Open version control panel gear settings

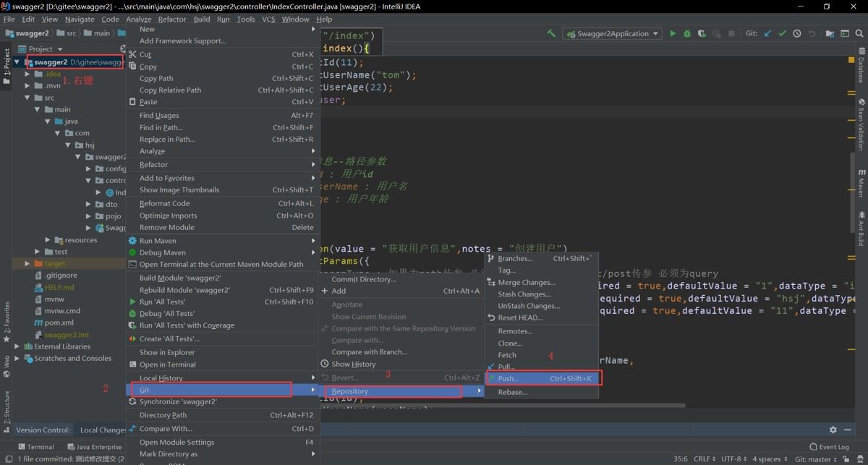point(833,430)
